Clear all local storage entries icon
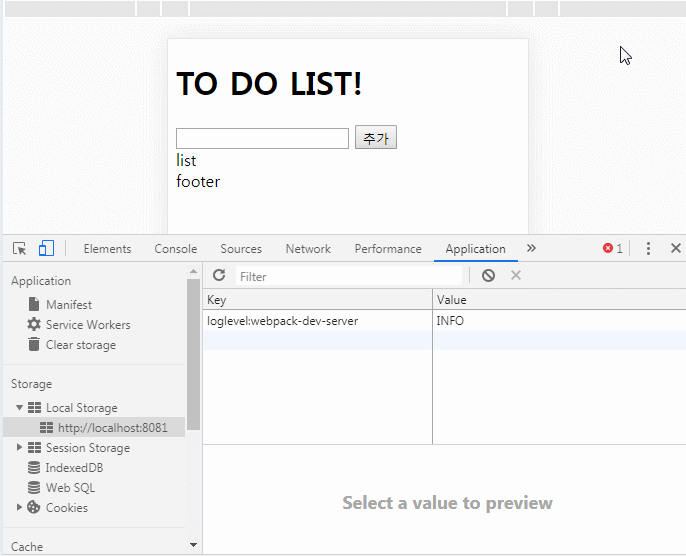 pyautogui.click(x=488, y=275)
